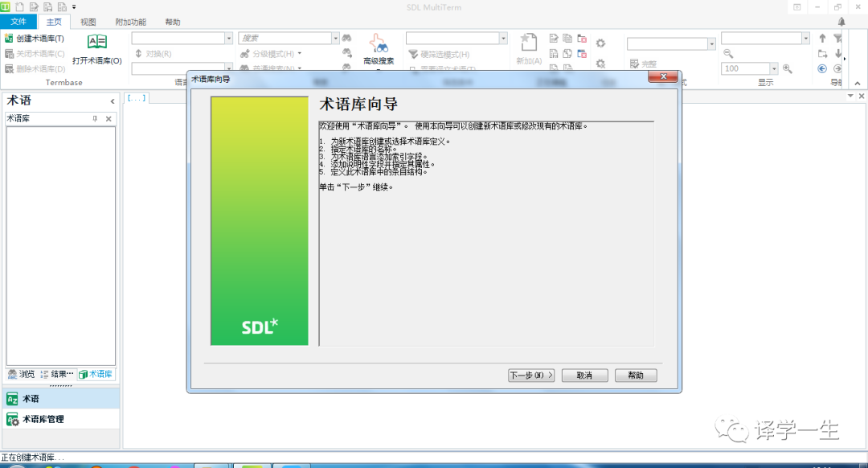Switch to the 结果 results tab
Screen dimensions: 868x468
tap(57, 375)
